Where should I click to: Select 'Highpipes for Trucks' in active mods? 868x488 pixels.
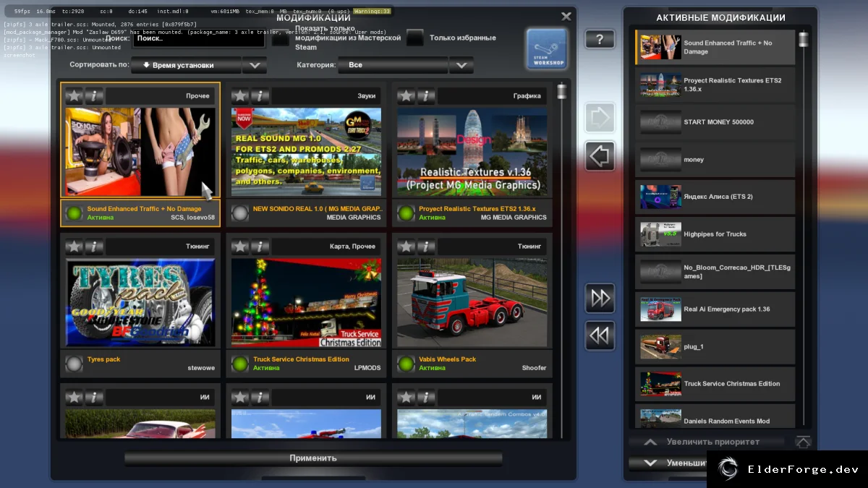click(x=715, y=234)
